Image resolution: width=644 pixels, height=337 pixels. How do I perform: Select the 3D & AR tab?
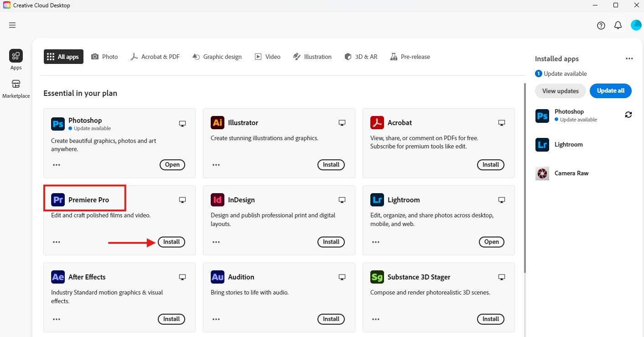[361, 57]
